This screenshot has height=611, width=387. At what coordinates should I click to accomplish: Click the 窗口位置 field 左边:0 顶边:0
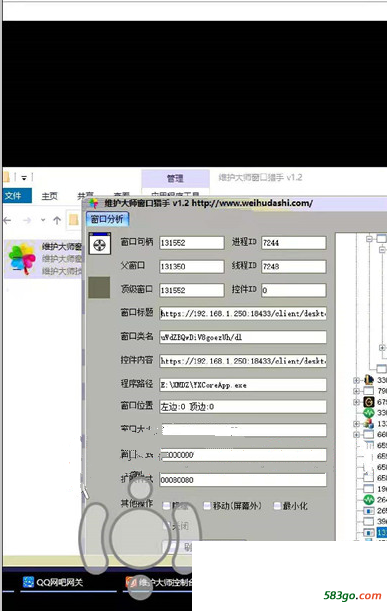(243, 407)
